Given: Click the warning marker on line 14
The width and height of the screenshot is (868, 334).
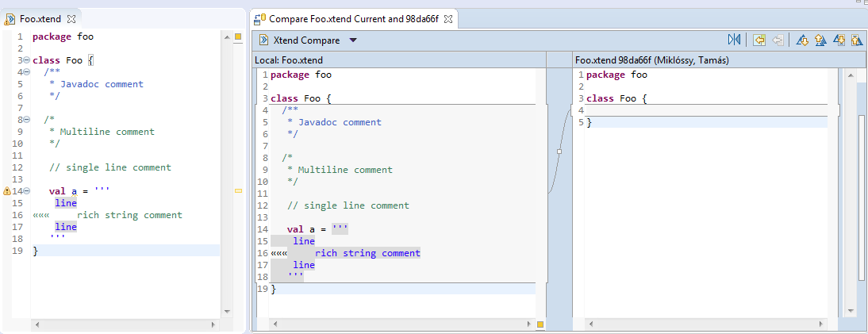Looking at the screenshot, I should 6,191.
